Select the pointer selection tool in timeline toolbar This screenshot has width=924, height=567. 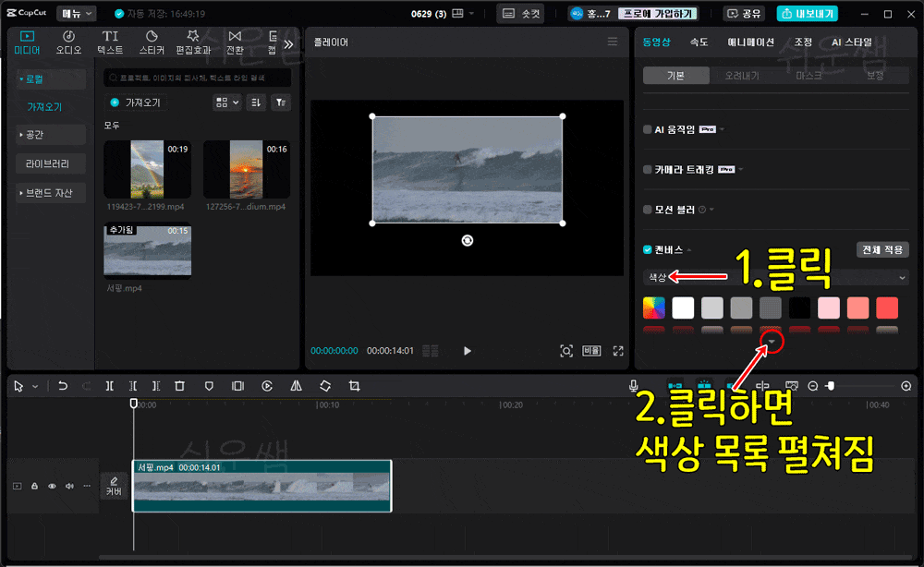click(18, 386)
